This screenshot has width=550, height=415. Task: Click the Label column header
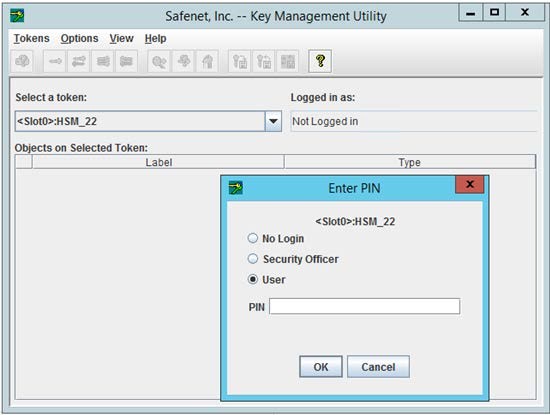[158, 162]
